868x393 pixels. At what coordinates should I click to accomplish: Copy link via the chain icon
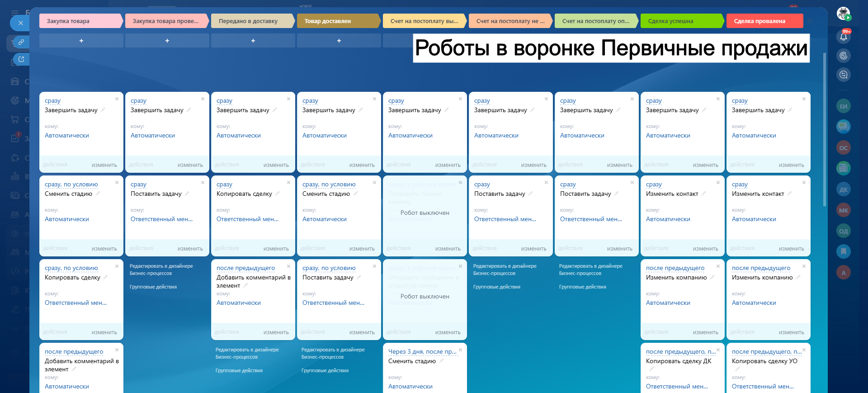pos(21,42)
